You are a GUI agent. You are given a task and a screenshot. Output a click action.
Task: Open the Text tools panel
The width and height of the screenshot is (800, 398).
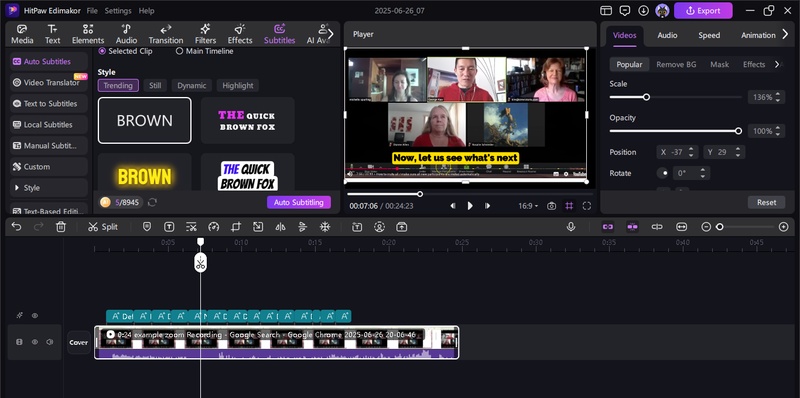[52, 34]
